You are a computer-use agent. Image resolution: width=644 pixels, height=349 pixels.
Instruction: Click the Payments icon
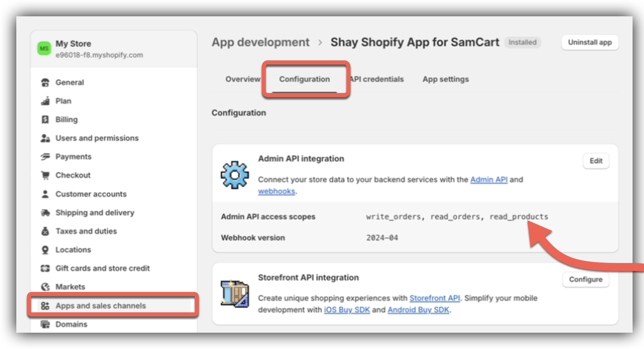click(x=45, y=157)
